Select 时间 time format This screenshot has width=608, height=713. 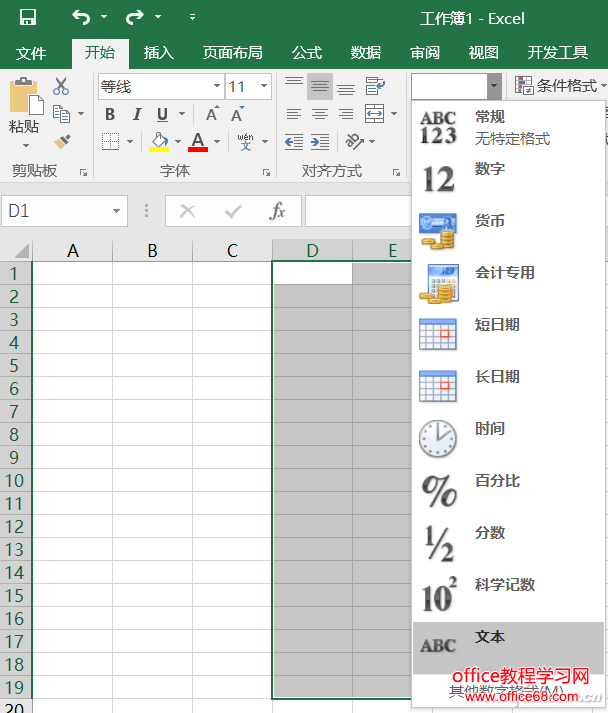tap(508, 439)
